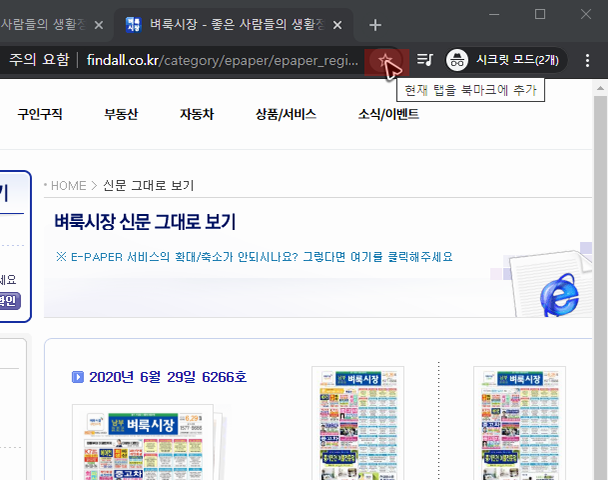608x480 pixels.
Task: Click the E-PAPER 확대/축소 help link
Action: (254, 257)
